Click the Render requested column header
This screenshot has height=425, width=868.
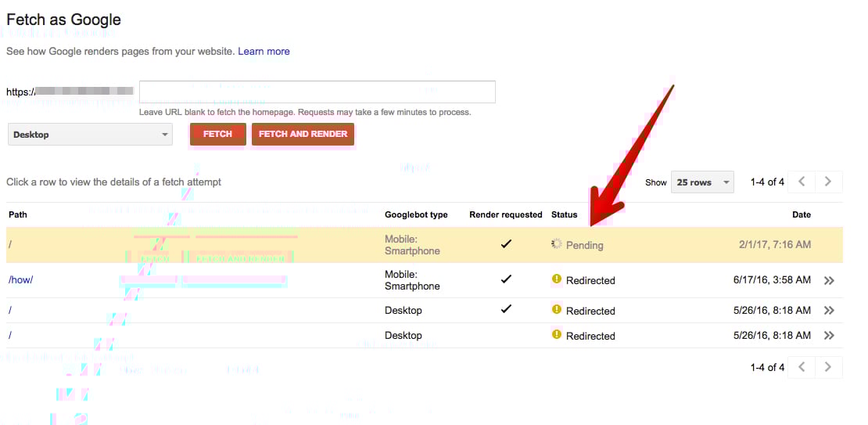[x=506, y=214]
